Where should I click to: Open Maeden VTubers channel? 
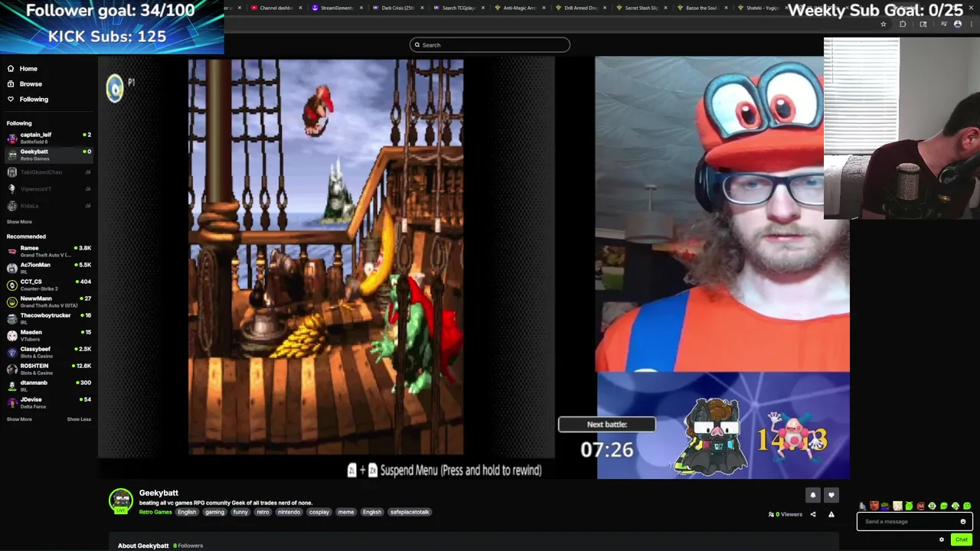(x=49, y=335)
